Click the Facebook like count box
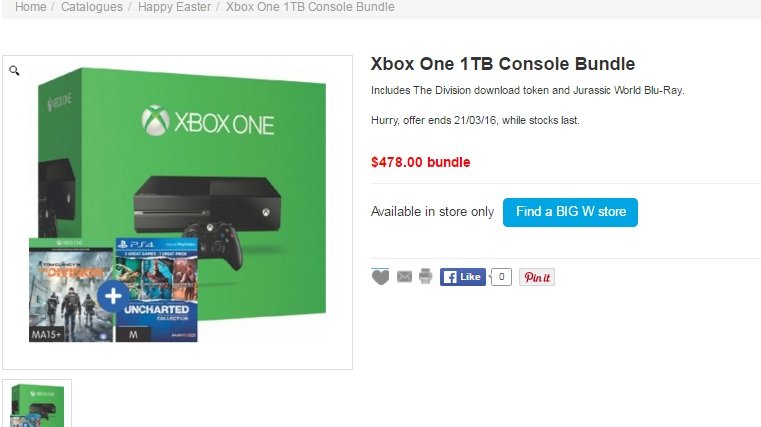The image size is (761, 427). pos(501,277)
